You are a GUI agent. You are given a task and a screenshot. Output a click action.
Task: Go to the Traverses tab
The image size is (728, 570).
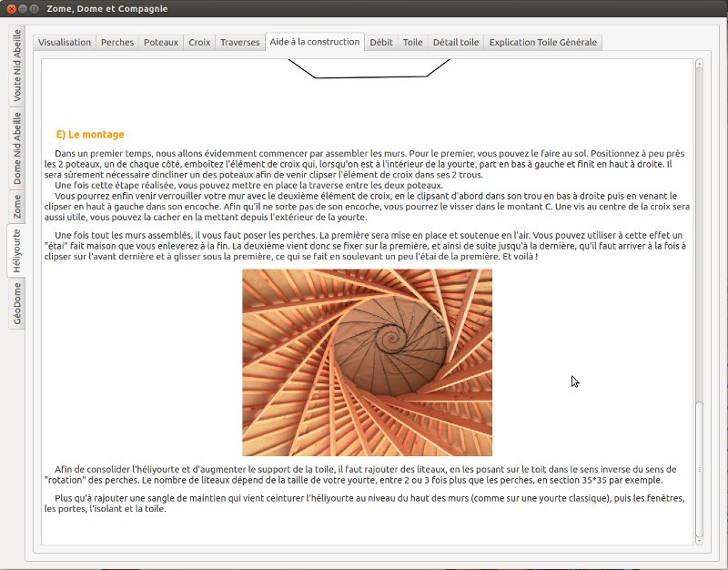click(240, 42)
